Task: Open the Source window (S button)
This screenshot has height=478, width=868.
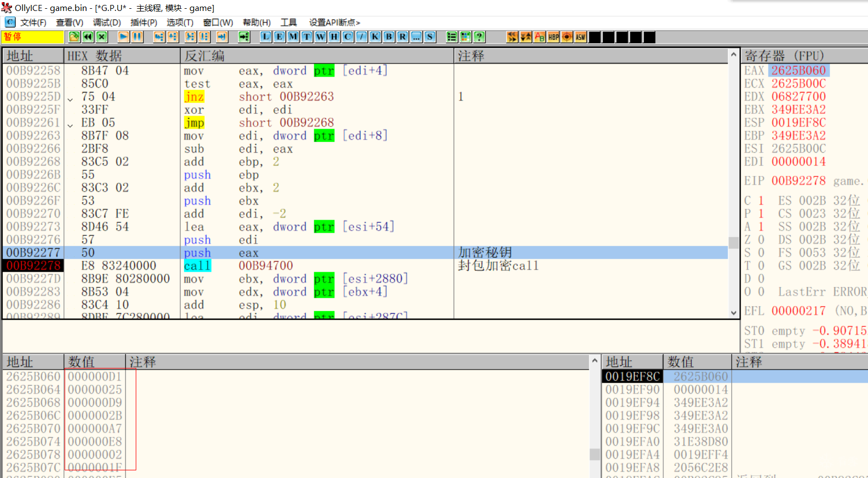Action: tap(430, 37)
